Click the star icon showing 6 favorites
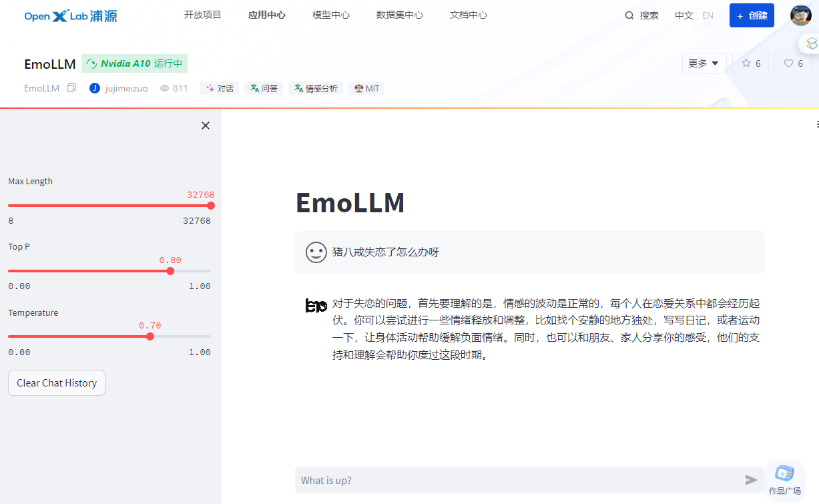Screen dimensions: 819x504 tap(750, 63)
